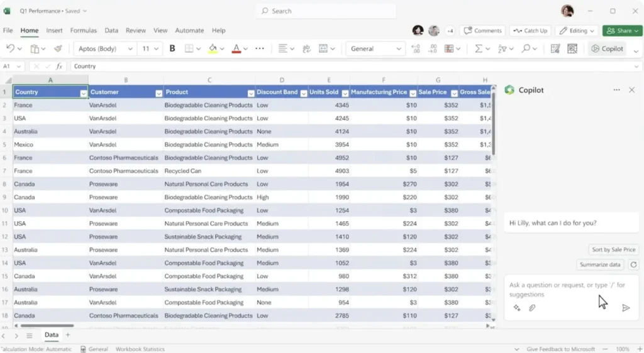Screen dimensions: 644x353
Task: Click the Format Painter brush icon
Action: [x=58, y=48]
